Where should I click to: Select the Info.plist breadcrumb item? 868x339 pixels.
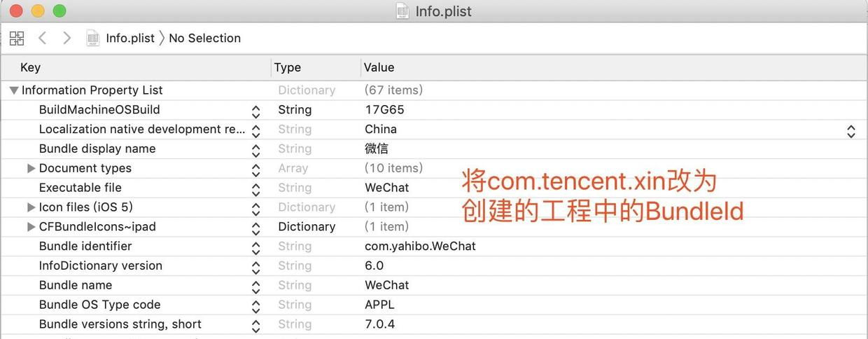click(130, 38)
